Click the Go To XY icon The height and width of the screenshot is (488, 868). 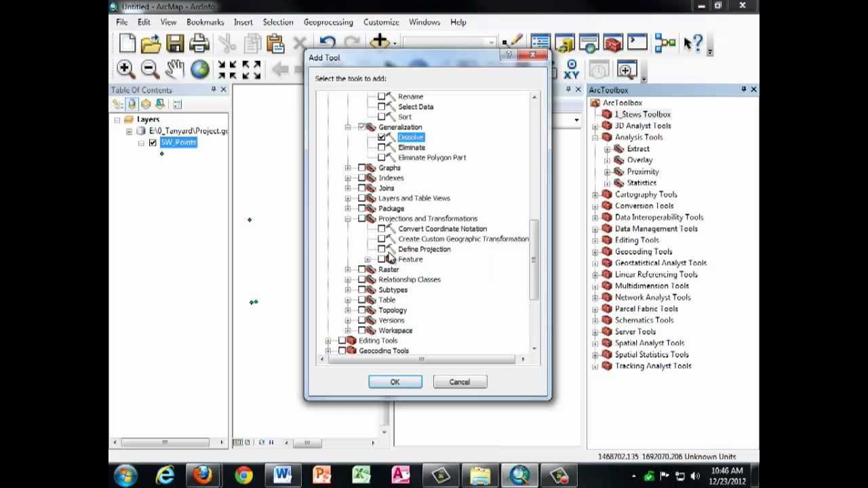pyautogui.click(x=572, y=69)
